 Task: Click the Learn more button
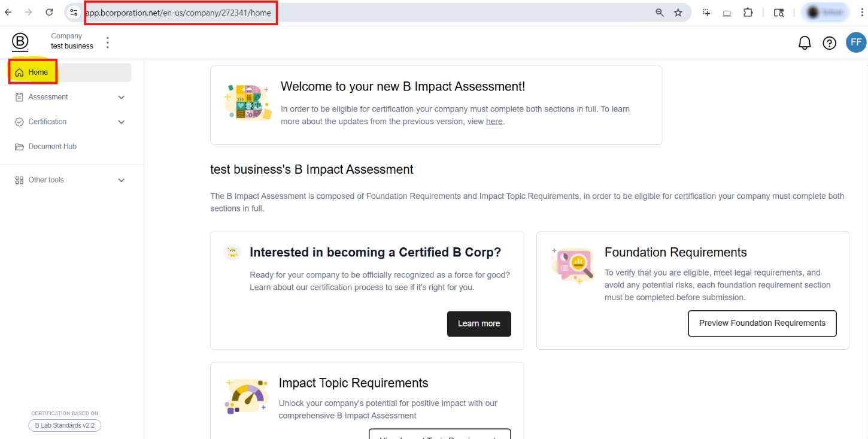tap(479, 323)
